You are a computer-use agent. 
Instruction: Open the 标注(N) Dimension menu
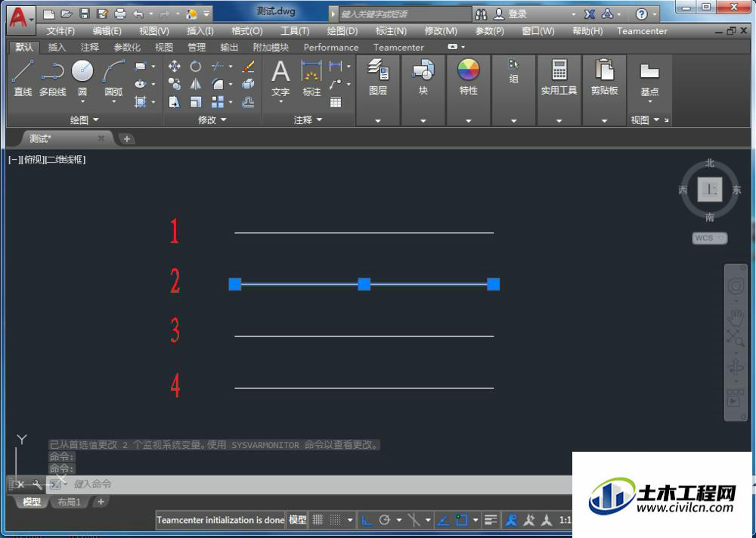click(391, 31)
